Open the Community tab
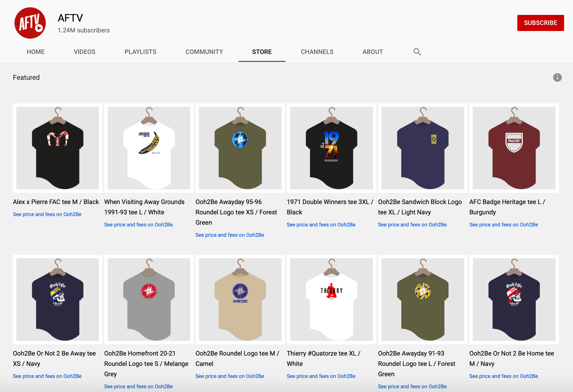Image resolution: width=573 pixels, height=392 pixels. click(x=204, y=52)
